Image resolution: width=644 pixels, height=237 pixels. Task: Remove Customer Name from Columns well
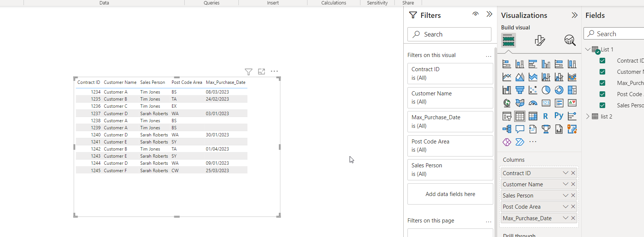[573, 184]
